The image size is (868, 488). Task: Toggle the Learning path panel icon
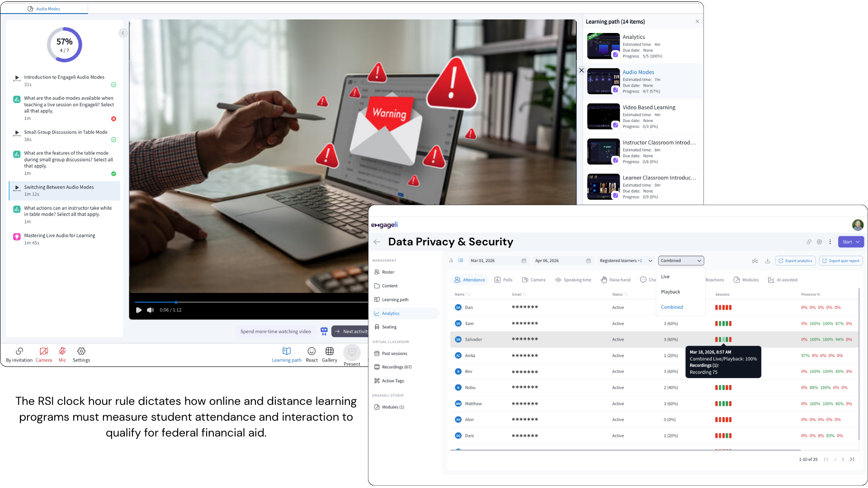[287, 351]
